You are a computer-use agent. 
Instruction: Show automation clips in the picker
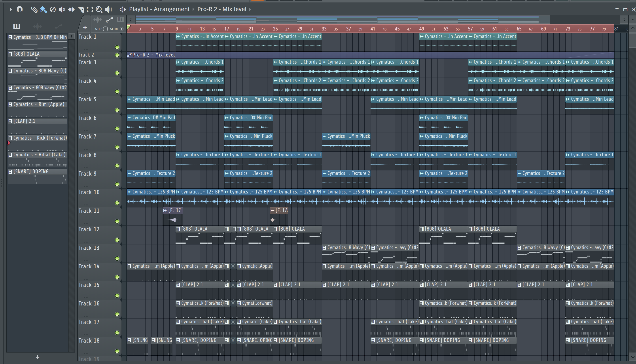[x=58, y=26]
